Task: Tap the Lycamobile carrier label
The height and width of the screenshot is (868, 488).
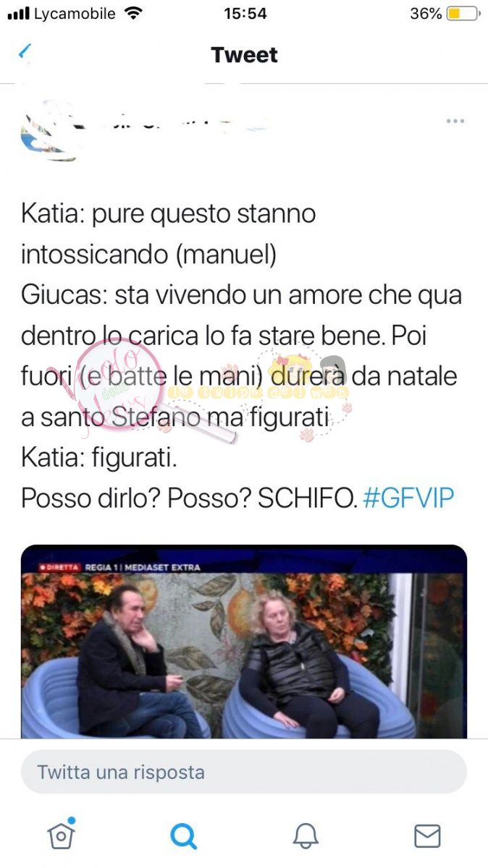Action: [x=75, y=13]
